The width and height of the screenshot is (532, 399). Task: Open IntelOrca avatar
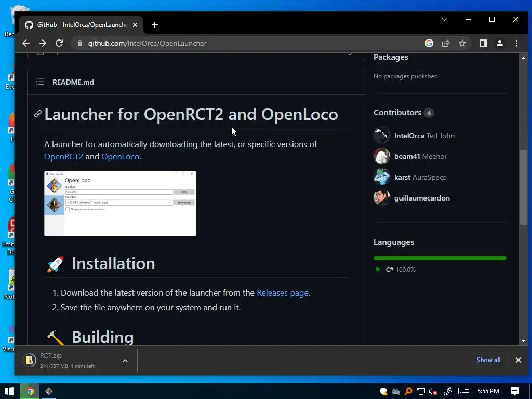tap(382, 136)
